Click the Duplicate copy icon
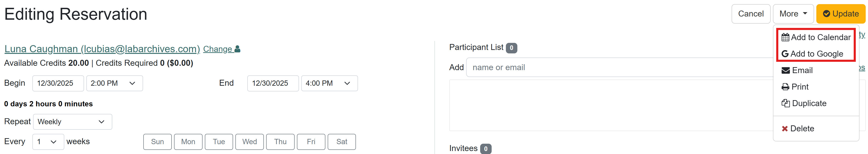 coord(785,103)
